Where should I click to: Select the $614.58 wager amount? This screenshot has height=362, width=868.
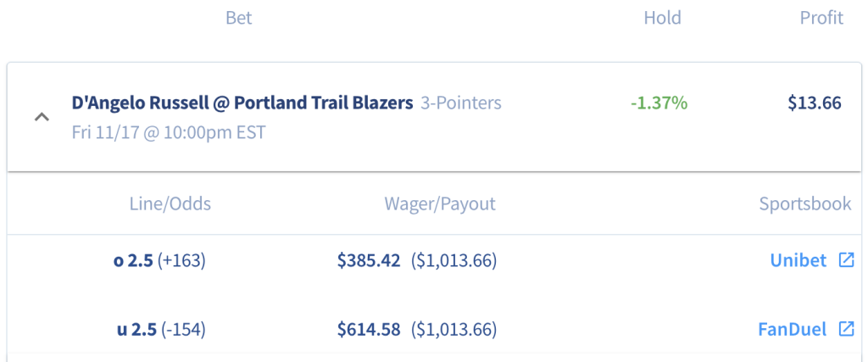coord(369,329)
